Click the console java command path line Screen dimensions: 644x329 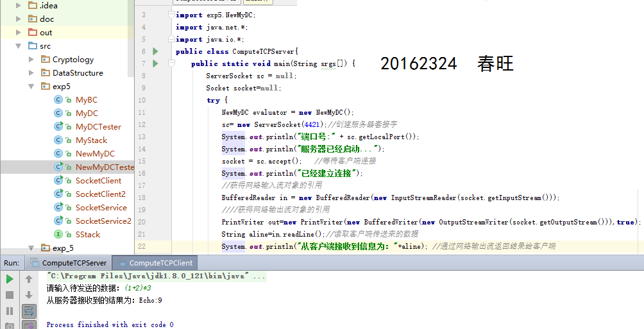click(x=156, y=276)
